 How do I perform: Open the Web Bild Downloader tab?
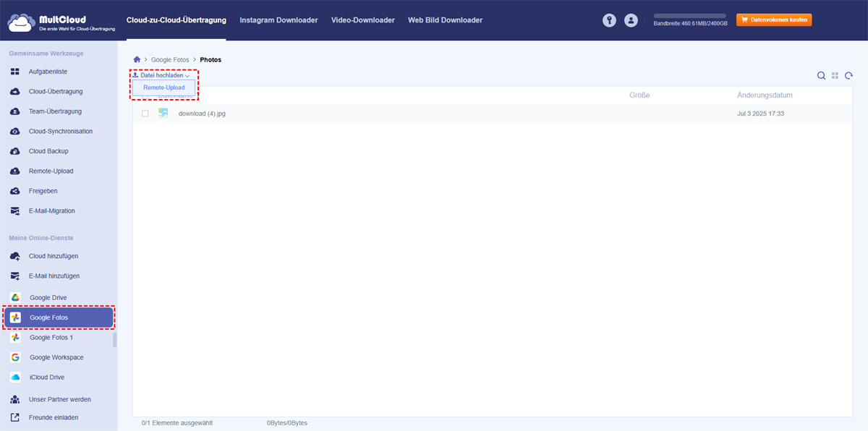tap(445, 20)
